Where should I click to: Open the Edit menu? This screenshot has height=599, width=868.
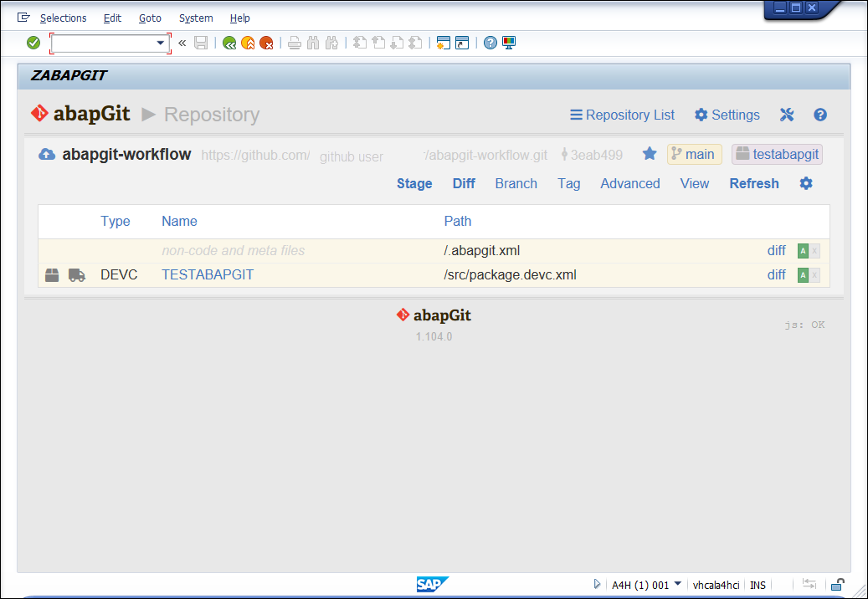[x=112, y=18]
